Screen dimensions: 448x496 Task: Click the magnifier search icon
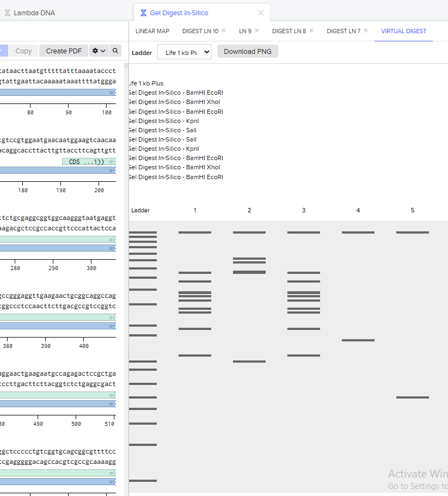[x=115, y=51]
